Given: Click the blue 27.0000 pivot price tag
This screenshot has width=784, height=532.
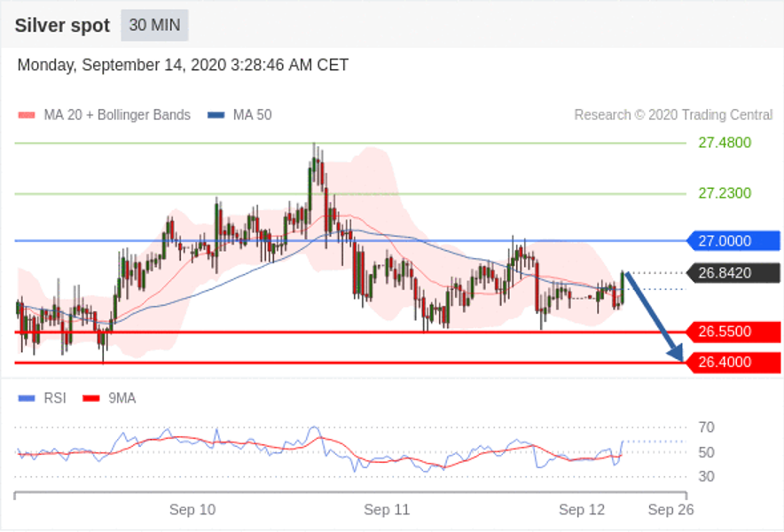Looking at the screenshot, I should click(733, 241).
